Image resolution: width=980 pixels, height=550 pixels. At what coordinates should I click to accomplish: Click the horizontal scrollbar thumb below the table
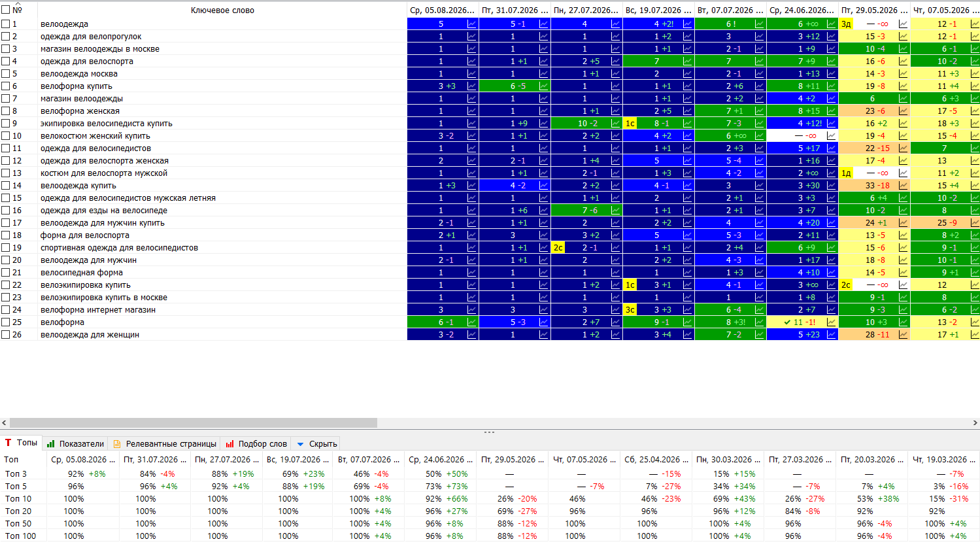click(x=194, y=423)
